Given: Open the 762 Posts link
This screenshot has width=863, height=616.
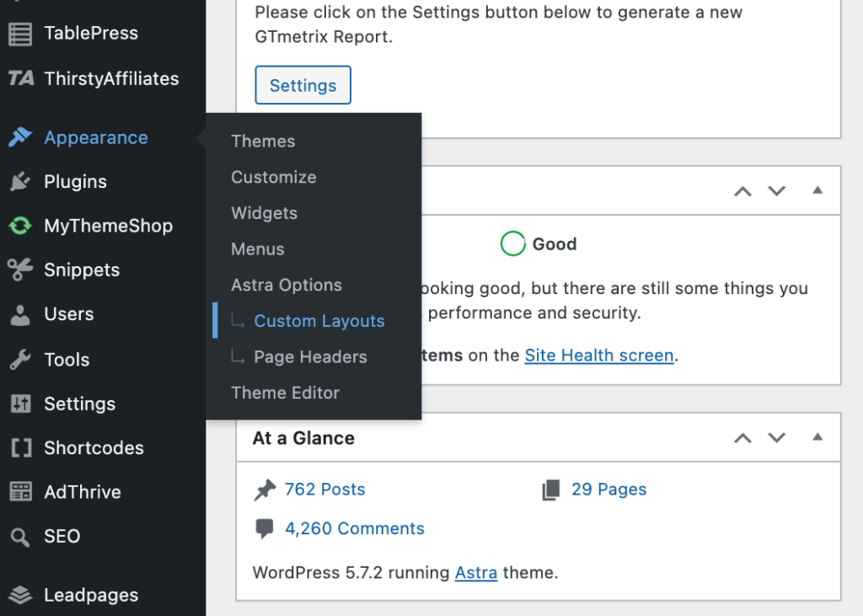Looking at the screenshot, I should pos(324,490).
